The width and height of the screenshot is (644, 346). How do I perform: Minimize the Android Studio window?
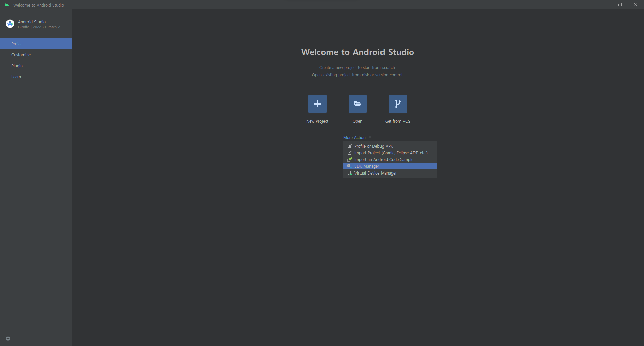click(604, 5)
